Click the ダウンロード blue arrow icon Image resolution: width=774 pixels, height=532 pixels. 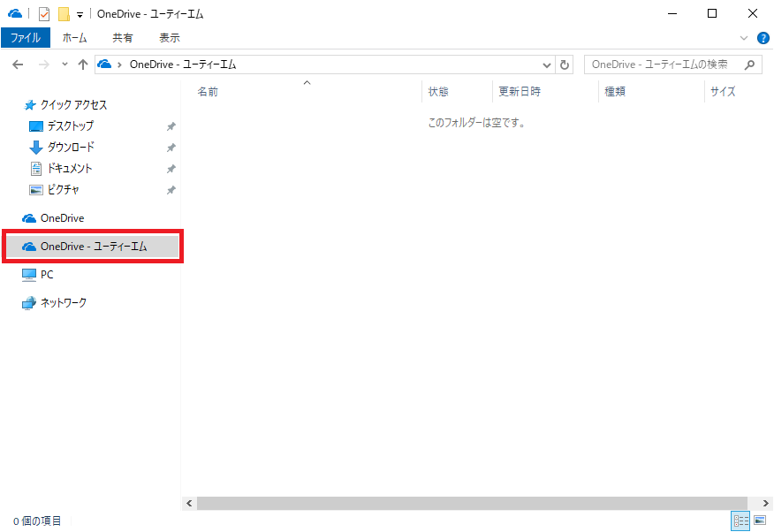(36, 148)
